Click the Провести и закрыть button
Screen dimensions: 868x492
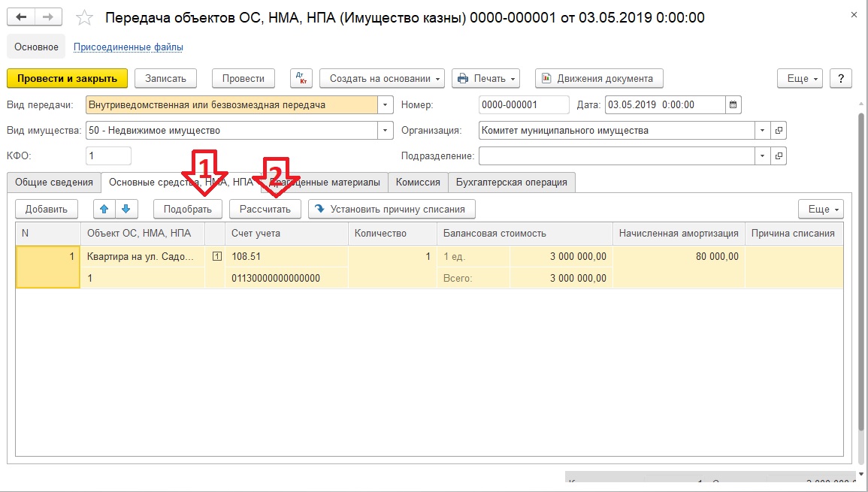[x=67, y=79]
